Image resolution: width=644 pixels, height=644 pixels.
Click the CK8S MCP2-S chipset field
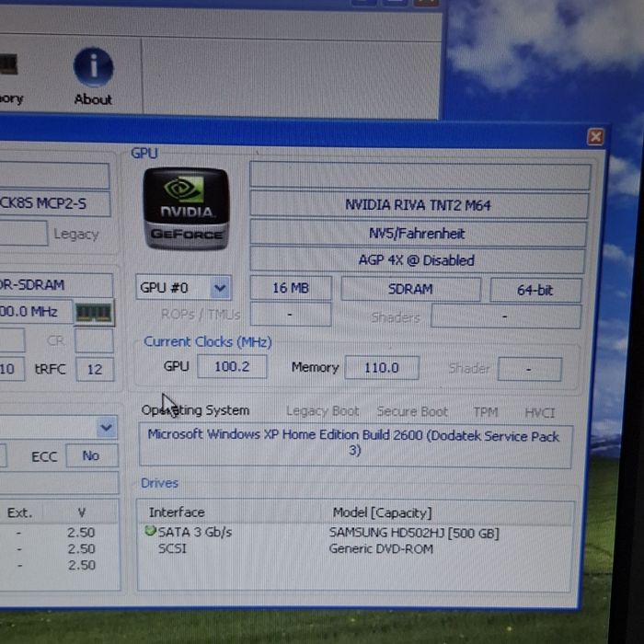tap(54, 203)
